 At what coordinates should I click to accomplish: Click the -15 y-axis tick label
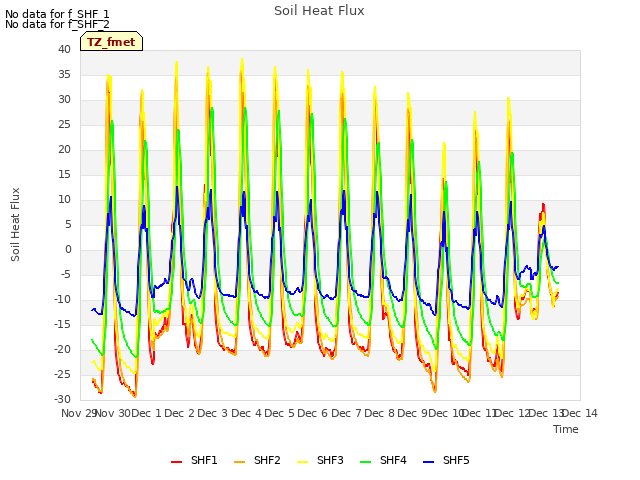[x=62, y=325]
